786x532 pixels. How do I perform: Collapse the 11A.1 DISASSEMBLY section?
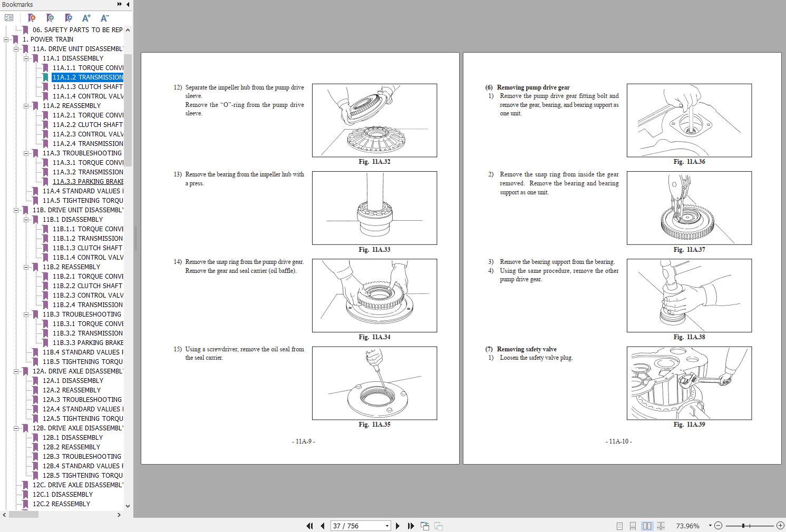(x=26, y=58)
